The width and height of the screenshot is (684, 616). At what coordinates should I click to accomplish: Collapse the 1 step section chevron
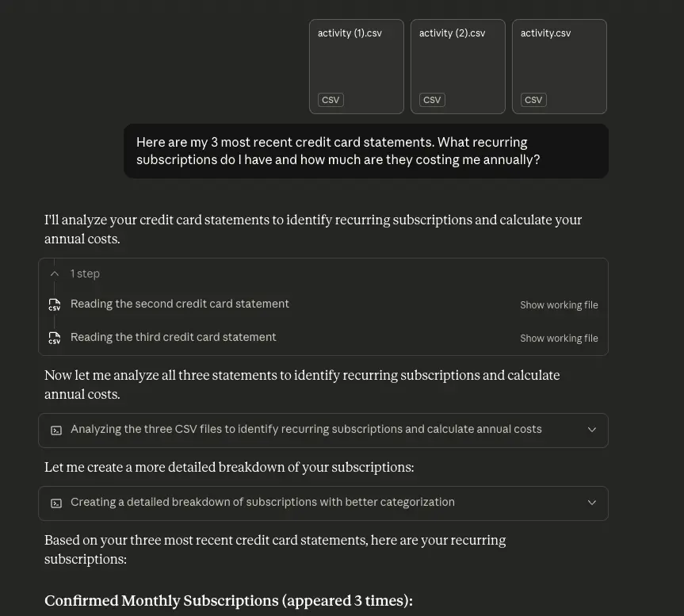(x=55, y=274)
